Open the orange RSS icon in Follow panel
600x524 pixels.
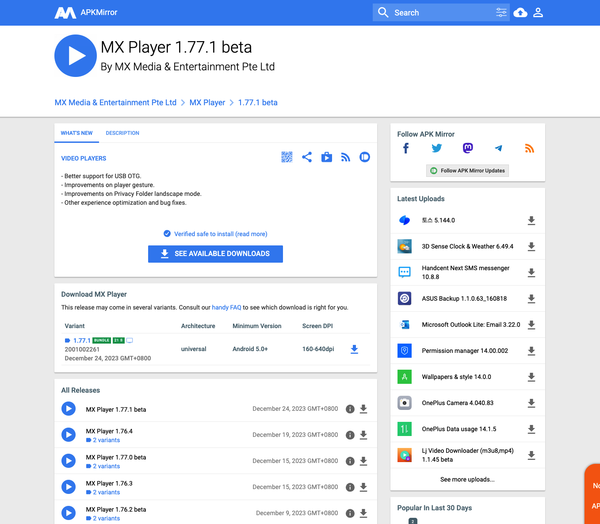pyautogui.click(x=529, y=148)
